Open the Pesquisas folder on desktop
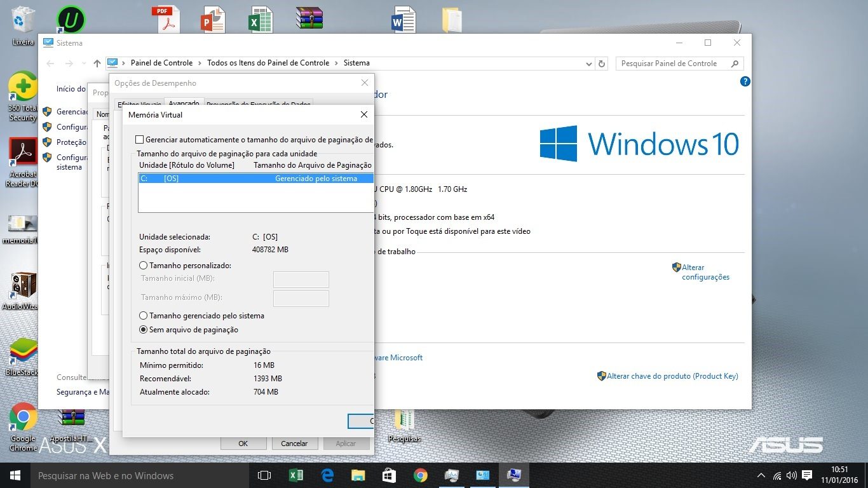 [404, 424]
